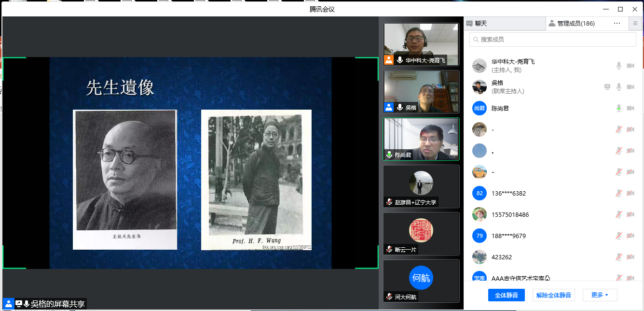Click the host microphone icon for 华中科大-尧育飞

point(618,66)
